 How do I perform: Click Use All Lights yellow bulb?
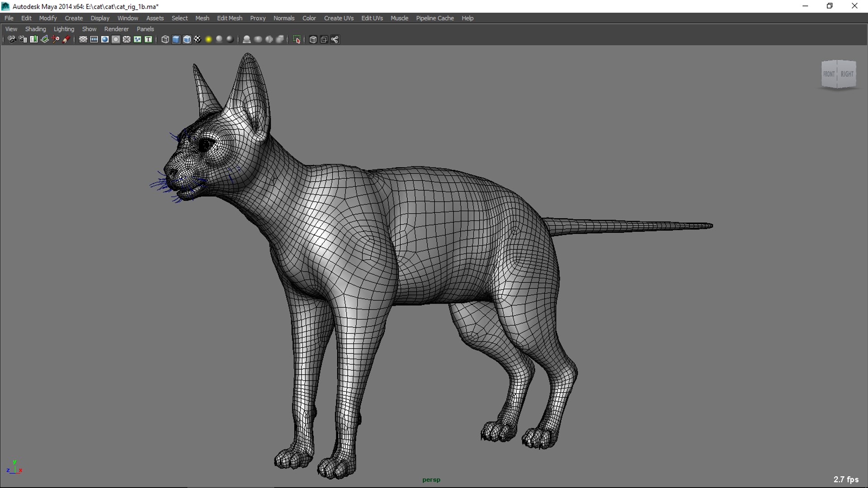(208, 39)
